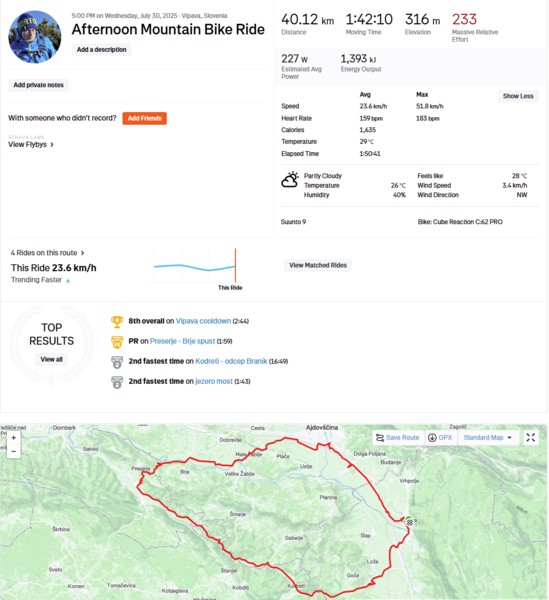
Task: Collapse stats with Show Less
Action: point(518,96)
